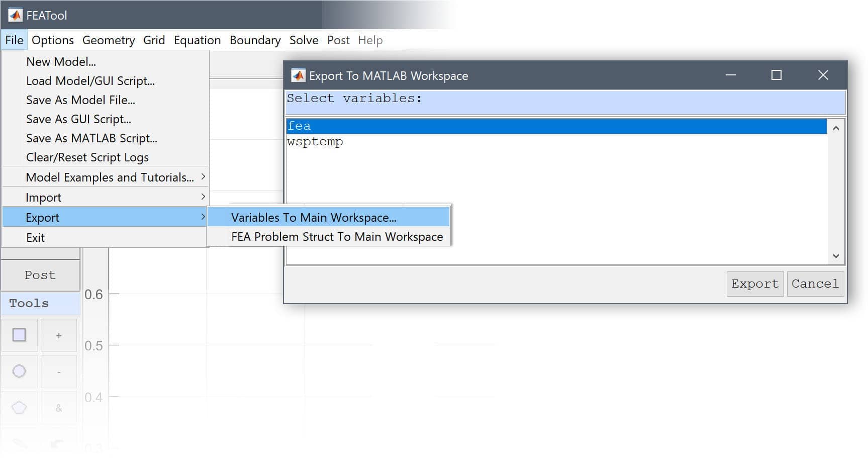
Task: Click the Tools panel header
Action: 40,304
